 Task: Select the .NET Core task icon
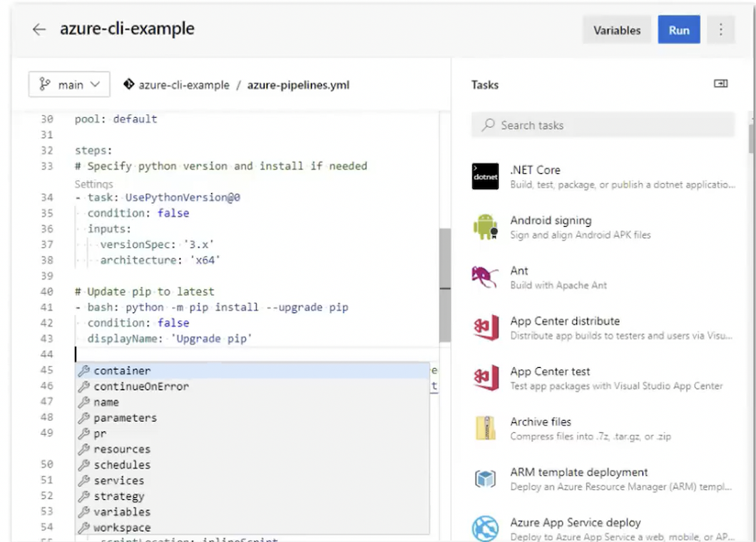485,176
